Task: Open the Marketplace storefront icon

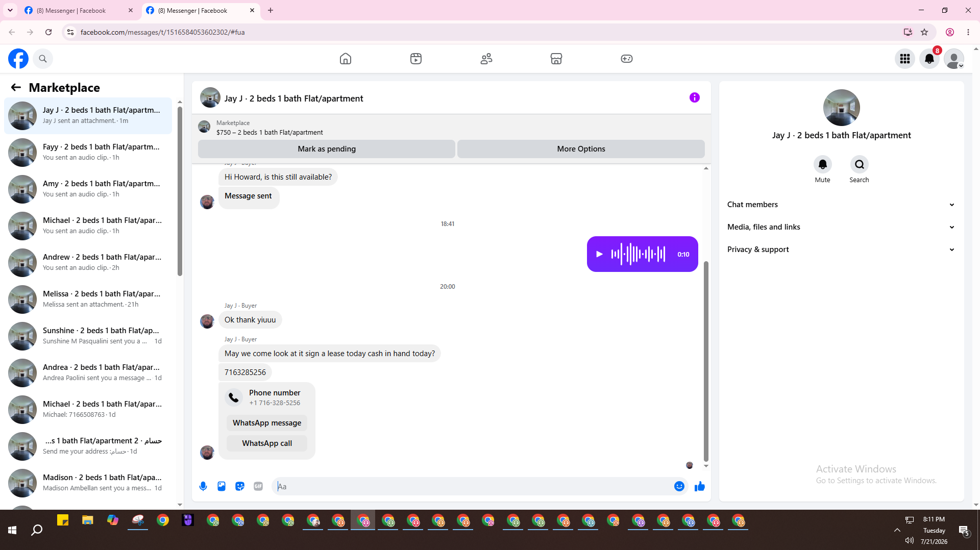Action: tap(556, 59)
